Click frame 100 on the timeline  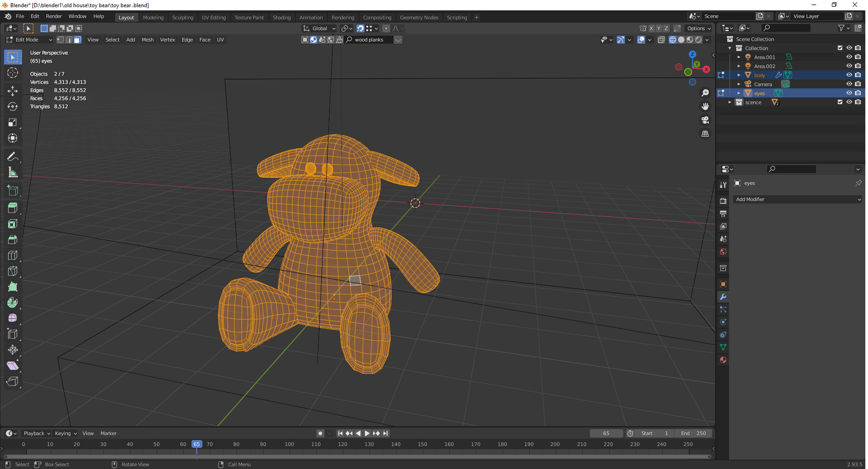[289, 444]
